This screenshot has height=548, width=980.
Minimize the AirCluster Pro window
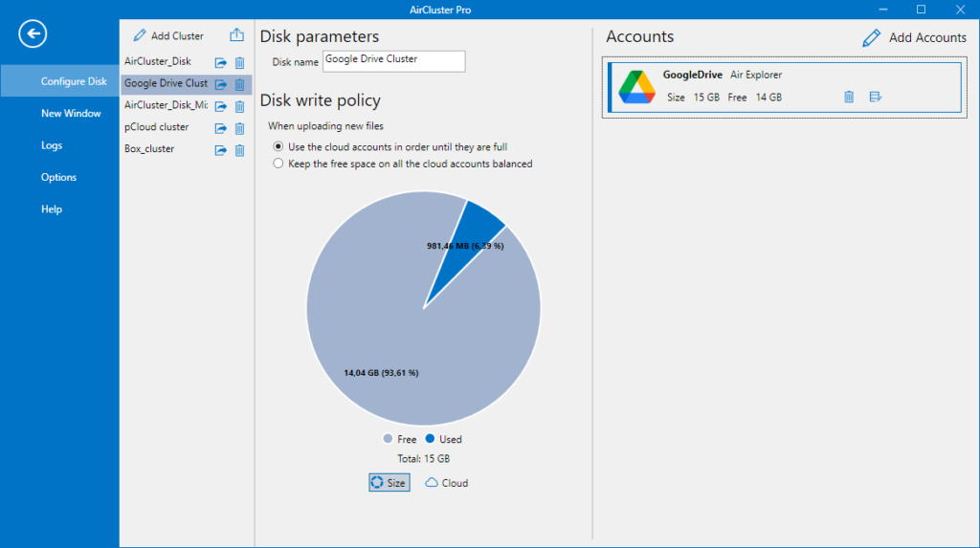coord(883,10)
